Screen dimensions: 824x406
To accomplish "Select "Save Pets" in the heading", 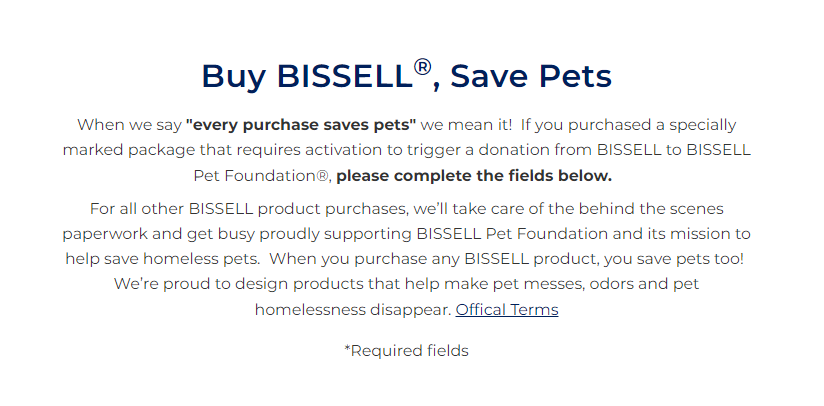I will pyautogui.click(x=531, y=76).
